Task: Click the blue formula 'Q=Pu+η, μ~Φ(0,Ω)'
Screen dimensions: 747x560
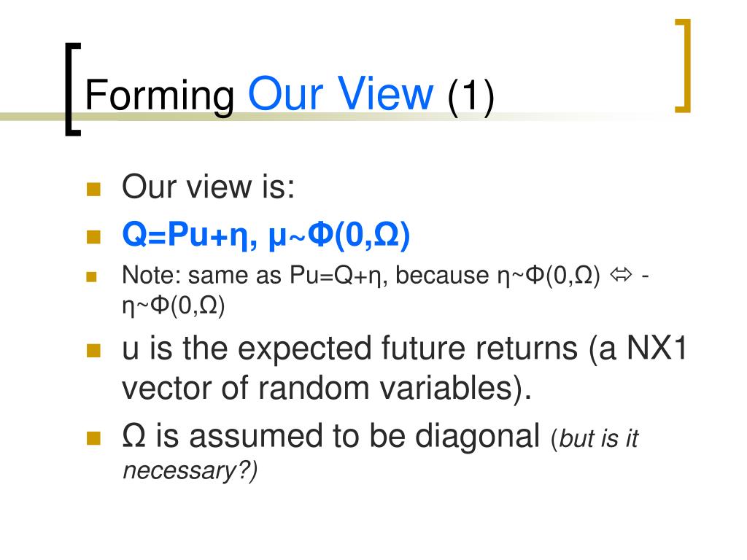Action: (266, 236)
